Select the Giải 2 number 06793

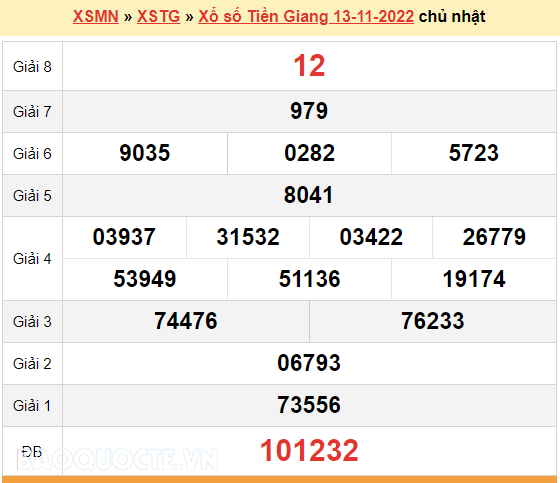click(309, 363)
